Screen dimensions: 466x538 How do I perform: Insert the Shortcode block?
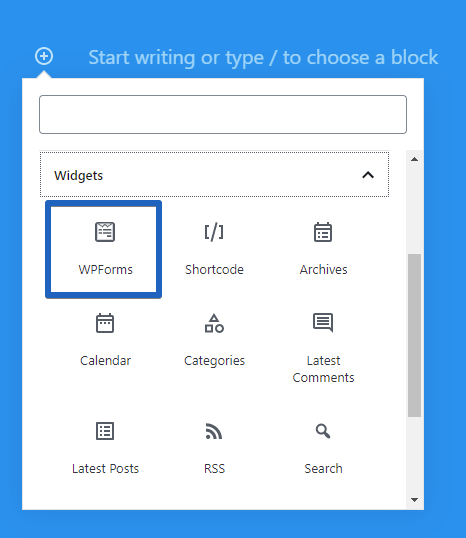pyautogui.click(x=214, y=249)
